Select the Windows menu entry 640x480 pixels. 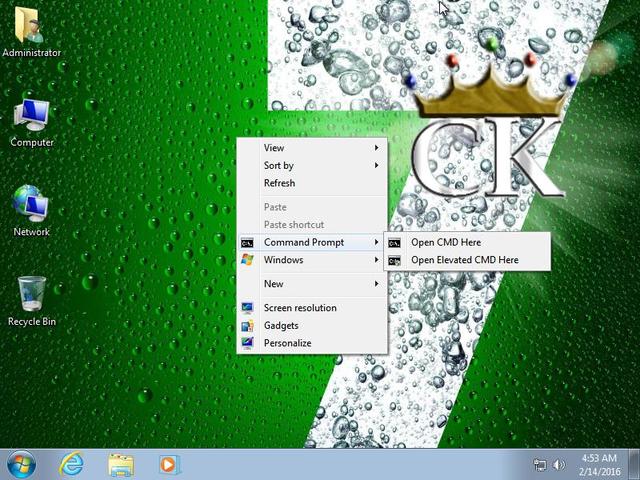click(312, 260)
